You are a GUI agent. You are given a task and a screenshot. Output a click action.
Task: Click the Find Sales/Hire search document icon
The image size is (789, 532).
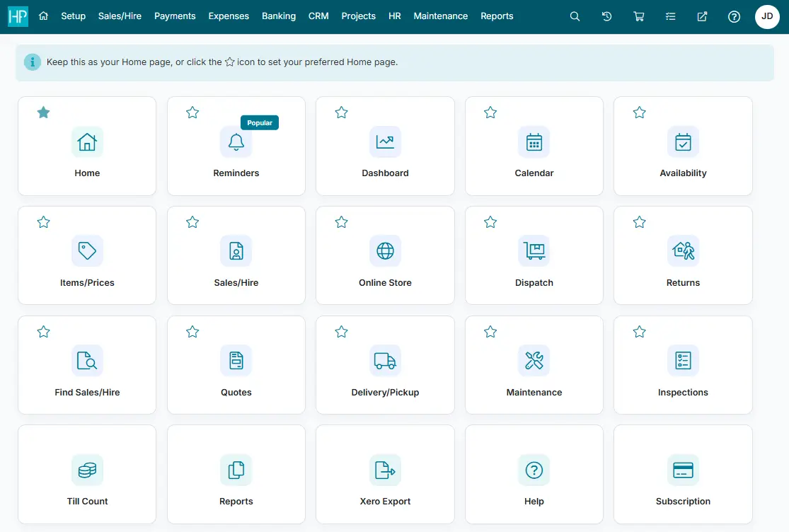(87, 361)
